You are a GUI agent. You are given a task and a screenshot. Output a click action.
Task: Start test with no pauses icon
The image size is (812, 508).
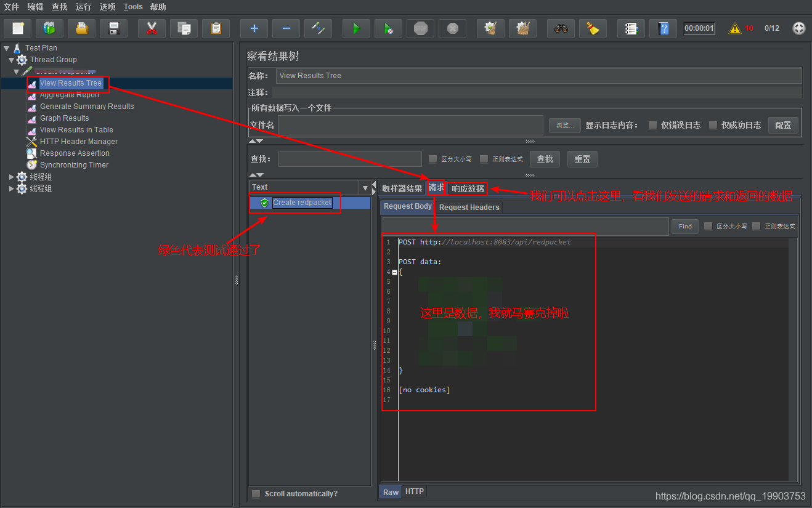click(388, 28)
